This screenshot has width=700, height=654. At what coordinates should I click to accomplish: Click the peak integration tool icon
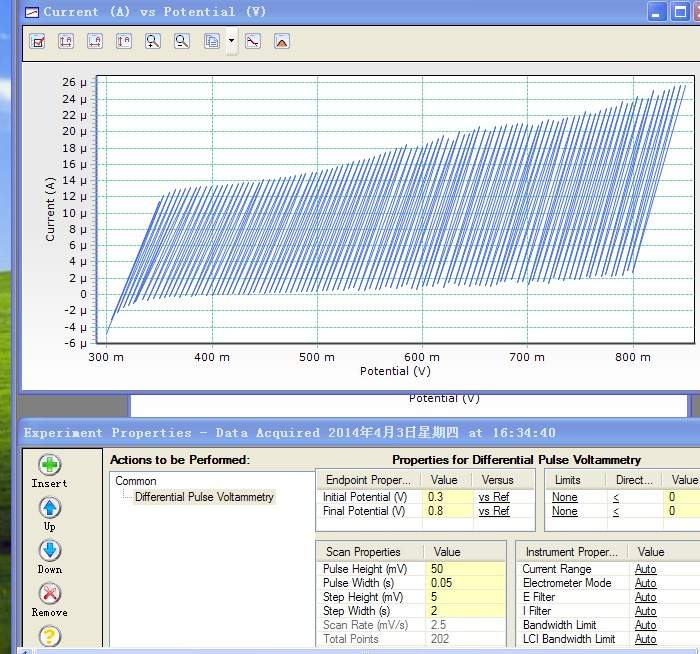click(282, 42)
